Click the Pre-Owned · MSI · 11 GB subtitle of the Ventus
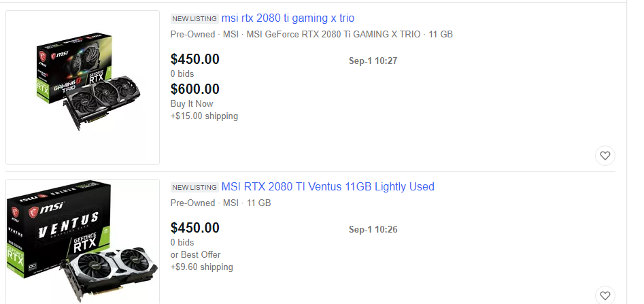 [220, 203]
